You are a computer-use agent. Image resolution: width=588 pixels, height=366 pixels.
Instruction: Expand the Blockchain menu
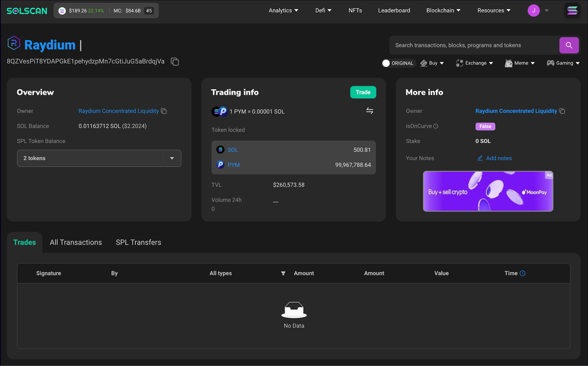click(x=443, y=11)
